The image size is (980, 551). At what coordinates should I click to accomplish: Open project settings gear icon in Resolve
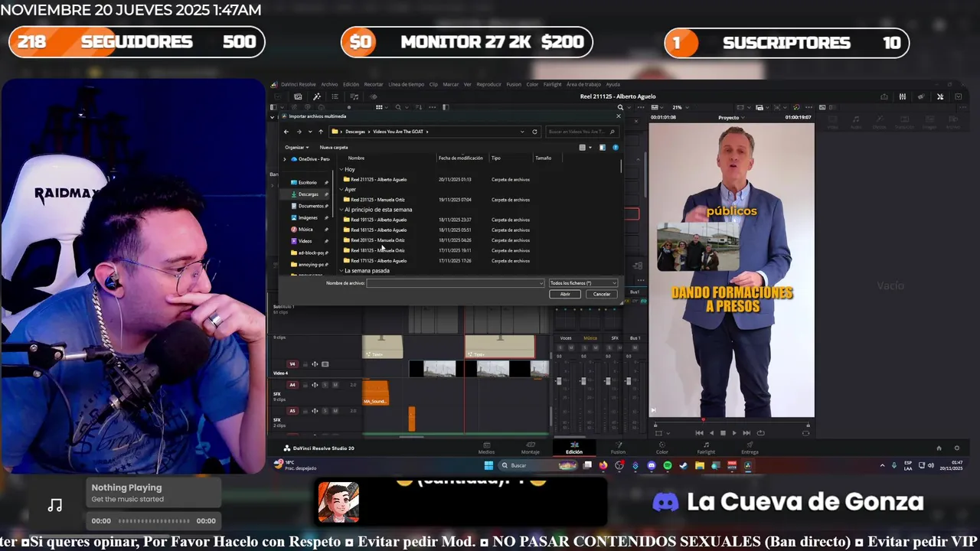pyautogui.click(x=956, y=448)
